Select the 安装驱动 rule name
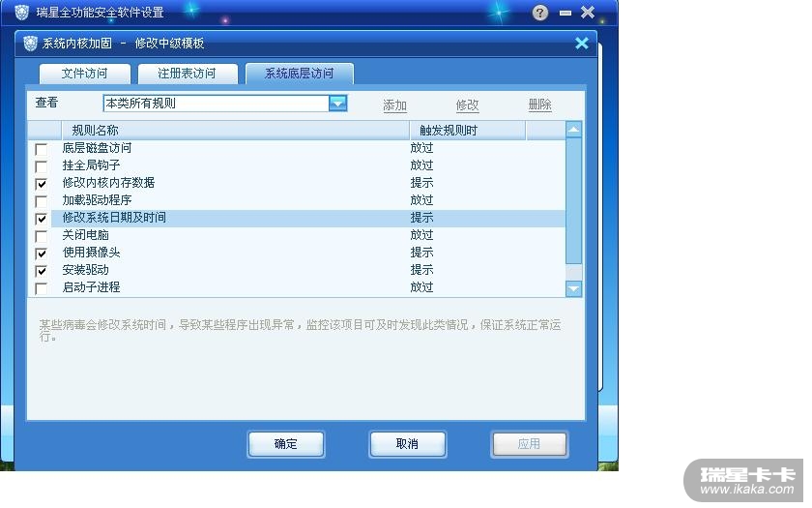The height and width of the screenshot is (508, 812). (85, 270)
